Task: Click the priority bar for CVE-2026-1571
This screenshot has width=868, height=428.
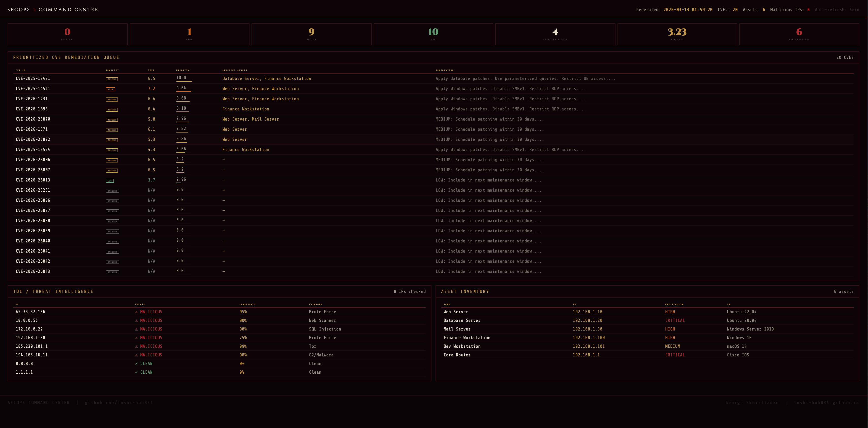Action: 182,132
